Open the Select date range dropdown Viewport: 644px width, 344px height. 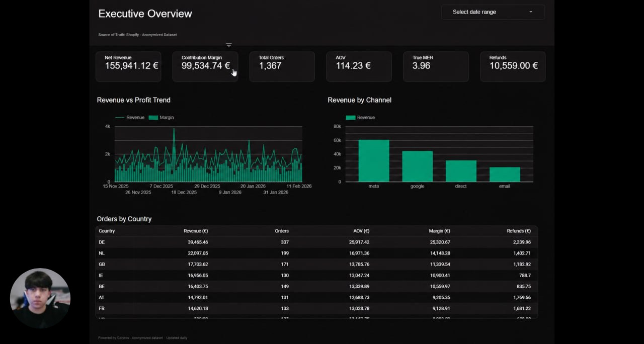pos(493,12)
